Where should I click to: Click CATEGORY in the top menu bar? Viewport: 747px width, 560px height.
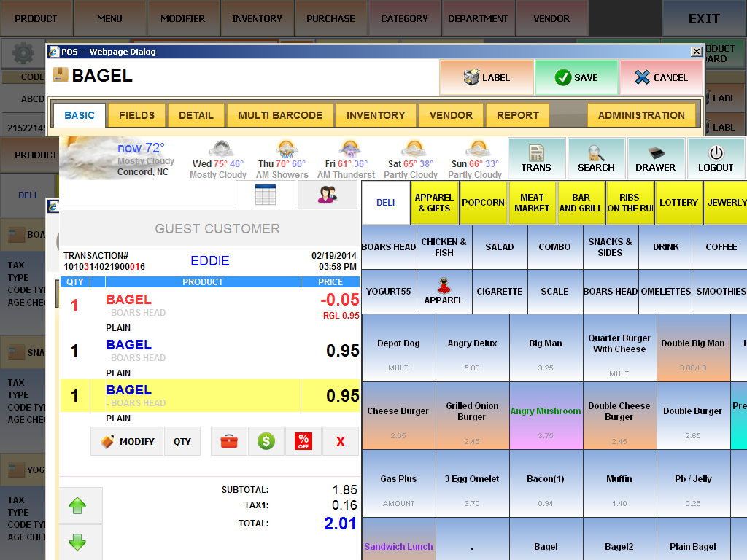[x=404, y=18]
